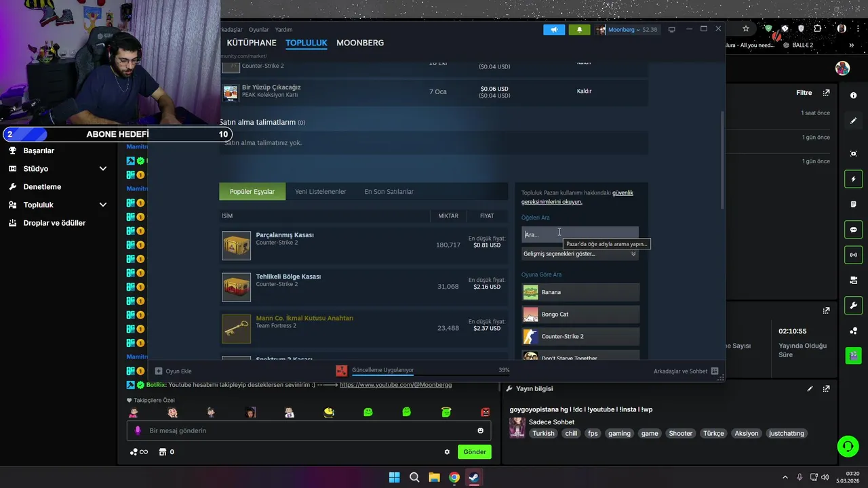The height and width of the screenshot is (488, 868).
Task: Open channel points shop icon in chat
Action: coord(163,452)
